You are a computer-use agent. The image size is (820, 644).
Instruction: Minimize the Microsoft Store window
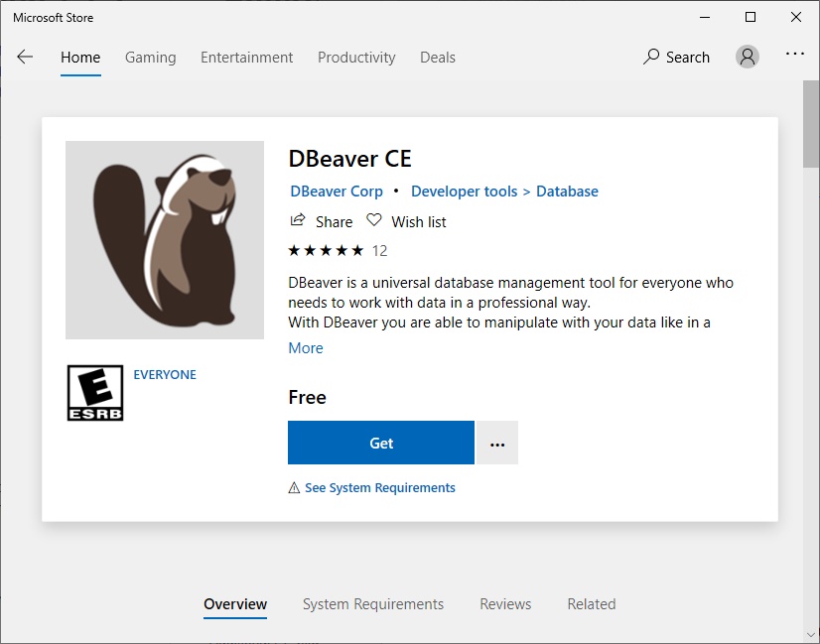(705, 17)
